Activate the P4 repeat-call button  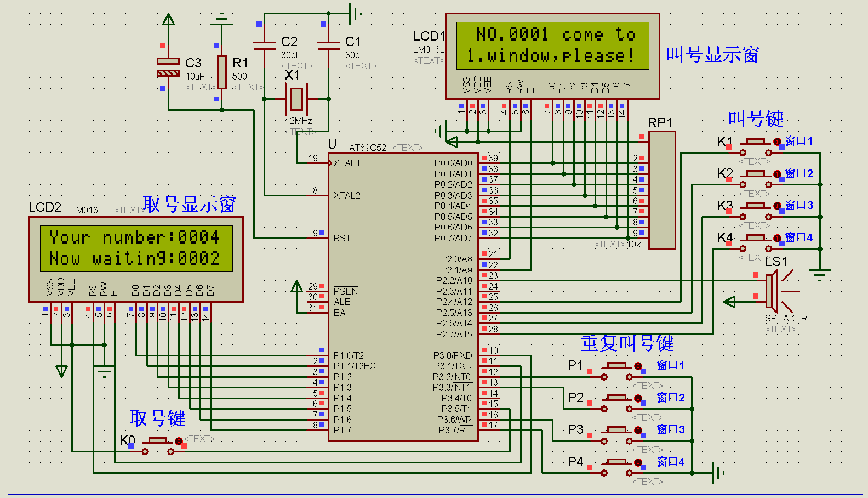coord(617,467)
